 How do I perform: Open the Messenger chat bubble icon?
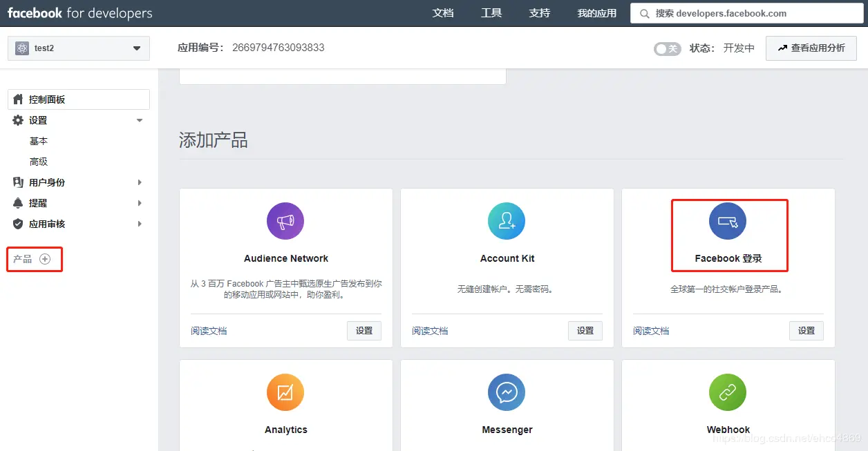pos(507,392)
